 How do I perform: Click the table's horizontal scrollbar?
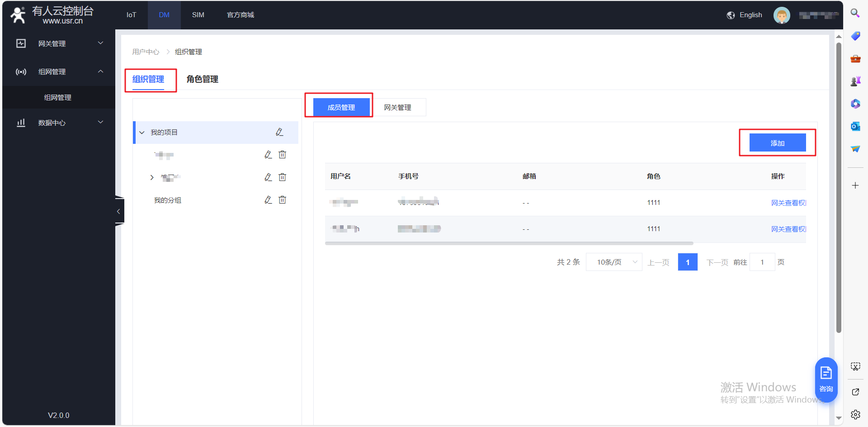click(509, 243)
